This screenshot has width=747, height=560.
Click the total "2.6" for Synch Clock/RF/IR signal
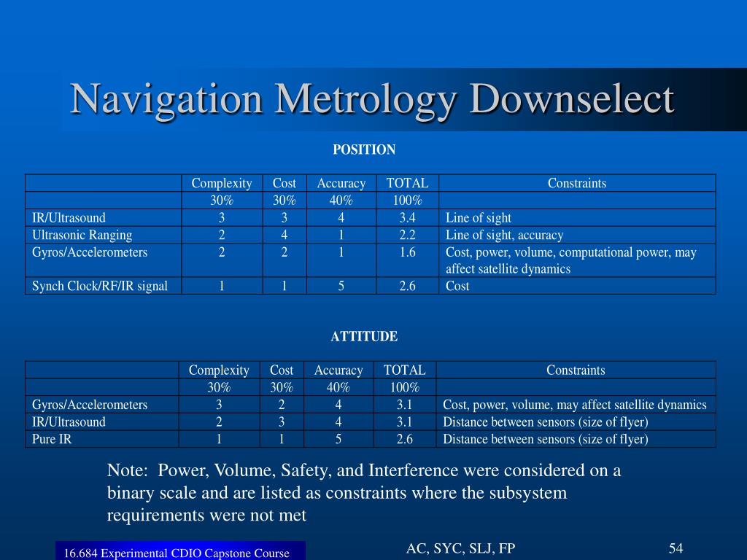407,286
